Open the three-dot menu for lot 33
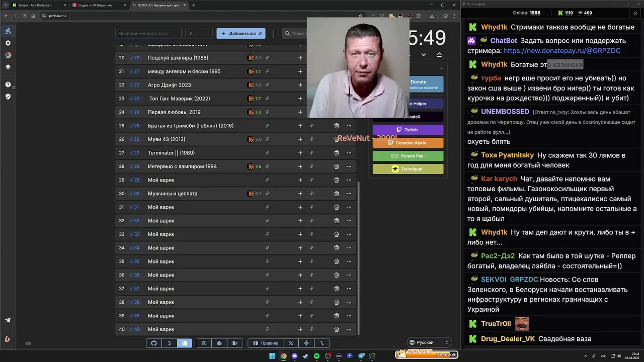 (x=349, y=234)
